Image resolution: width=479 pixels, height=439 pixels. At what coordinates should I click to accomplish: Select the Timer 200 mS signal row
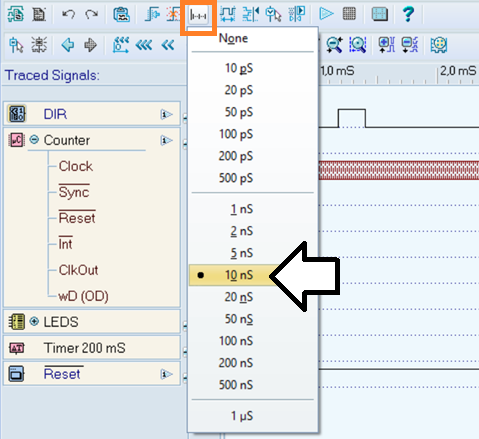(x=92, y=348)
